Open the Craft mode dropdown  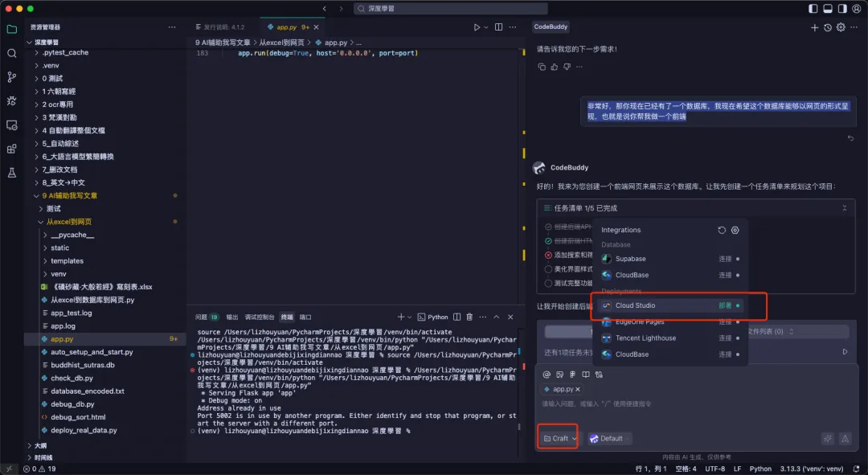[559, 439]
